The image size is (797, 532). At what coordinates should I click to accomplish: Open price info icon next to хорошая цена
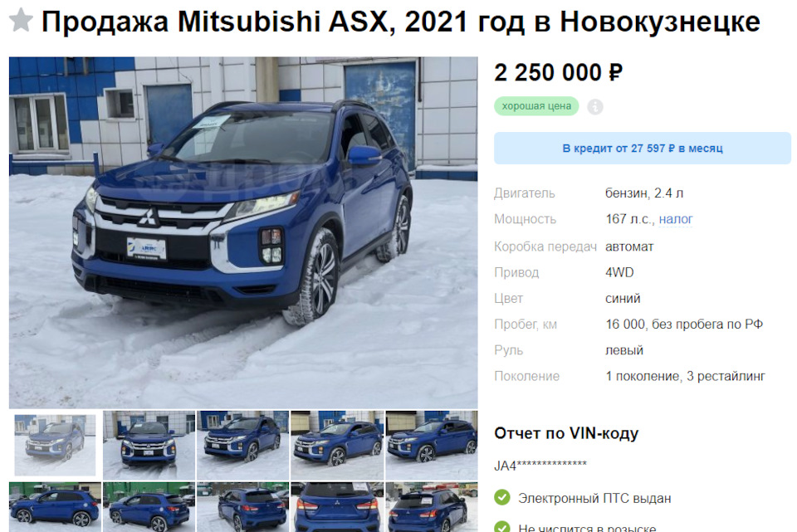tap(595, 107)
